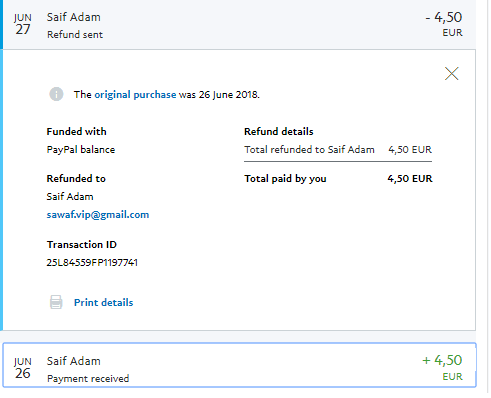Click Total refunded to Saif Adam line
This screenshot has height=398, width=491.
tap(338, 150)
